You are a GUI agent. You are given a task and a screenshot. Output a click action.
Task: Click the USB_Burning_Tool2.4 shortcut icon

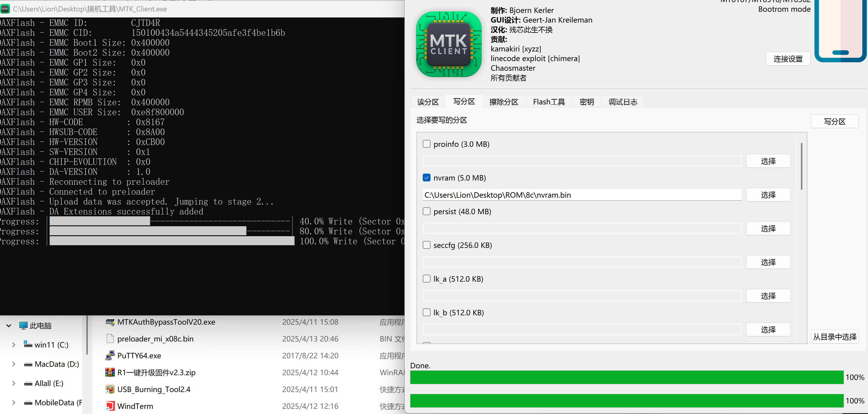(110, 389)
